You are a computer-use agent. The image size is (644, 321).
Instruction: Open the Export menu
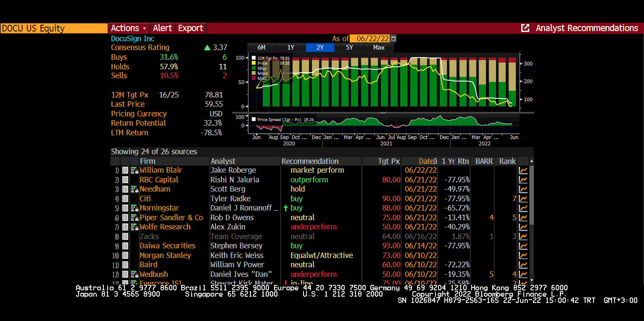point(190,28)
